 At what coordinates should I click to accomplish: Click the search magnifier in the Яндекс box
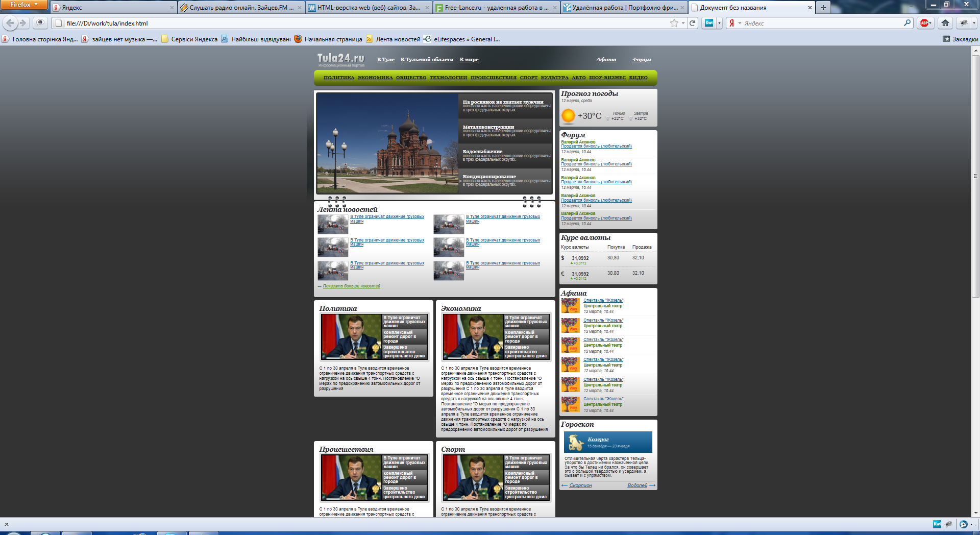(907, 23)
